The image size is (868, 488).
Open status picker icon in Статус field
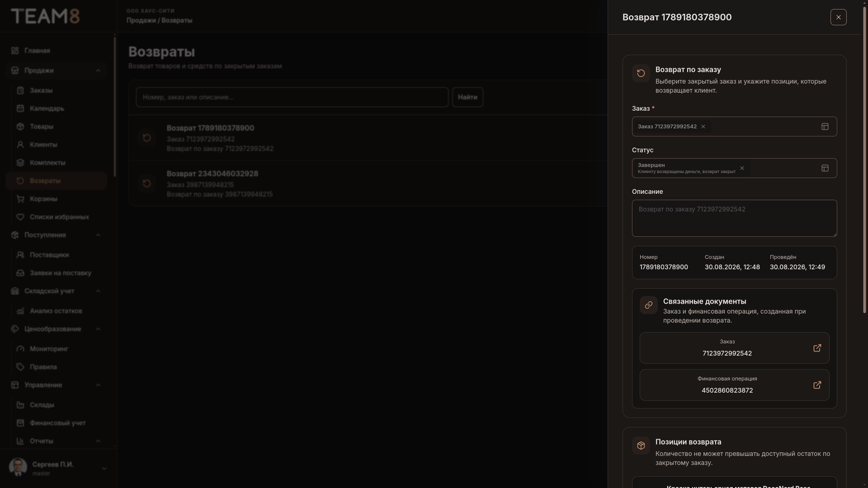tap(825, 168)
